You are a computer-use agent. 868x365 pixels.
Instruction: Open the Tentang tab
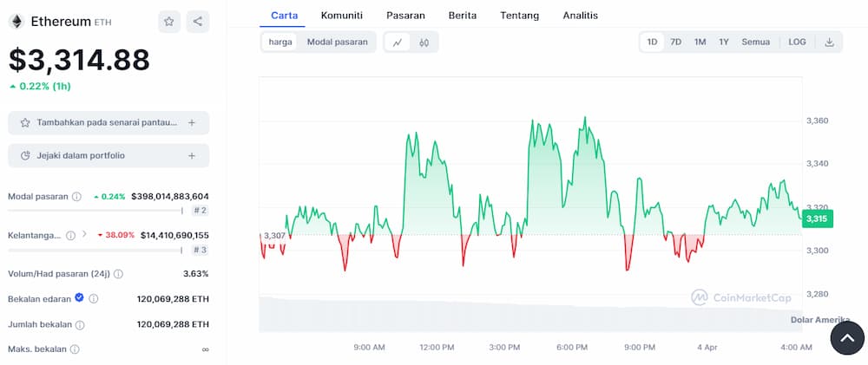pyautogui.click(x=519, y=16)
